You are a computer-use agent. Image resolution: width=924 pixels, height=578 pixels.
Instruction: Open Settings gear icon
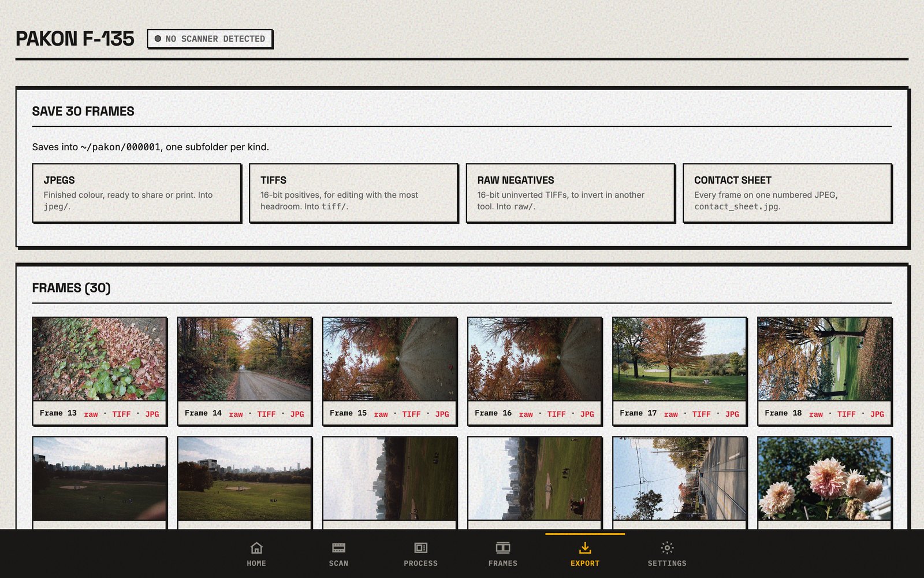pyautogui.click(x=667, y=547)
